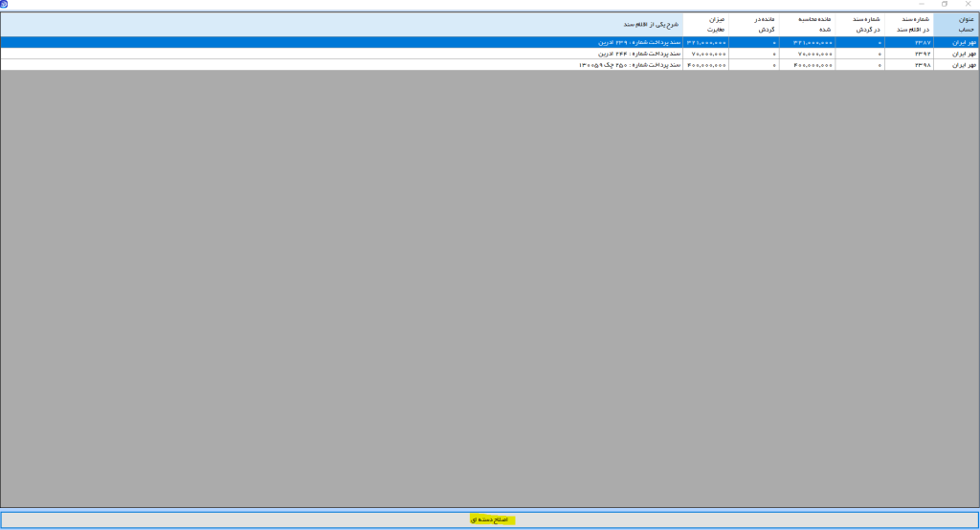The image size is (980, 530).
Task: Restore the window using the title bar icon
Action: (945, 4)
